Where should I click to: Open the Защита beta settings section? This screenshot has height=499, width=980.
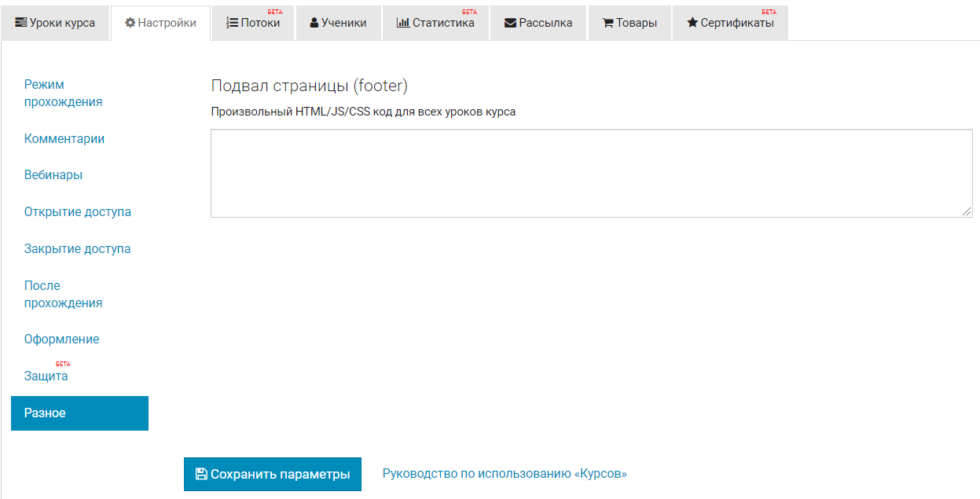(x=46, y=376)
